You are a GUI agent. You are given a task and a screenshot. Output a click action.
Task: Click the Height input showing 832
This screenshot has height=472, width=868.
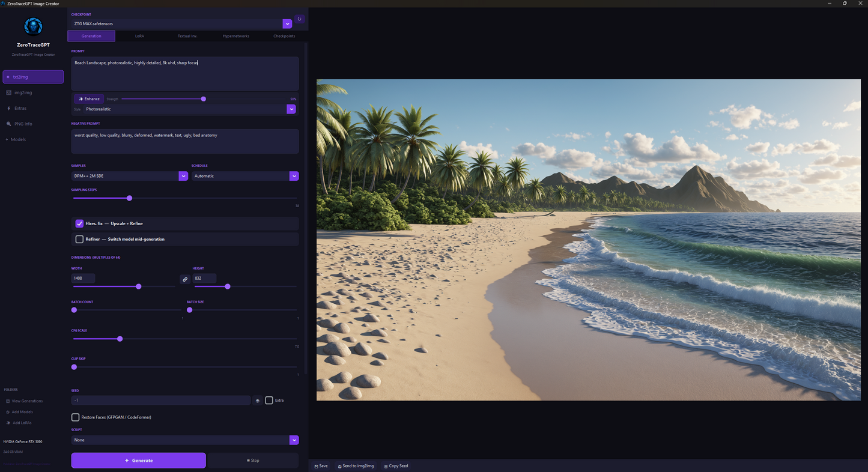pyautogui.click(x=204, y=278)
